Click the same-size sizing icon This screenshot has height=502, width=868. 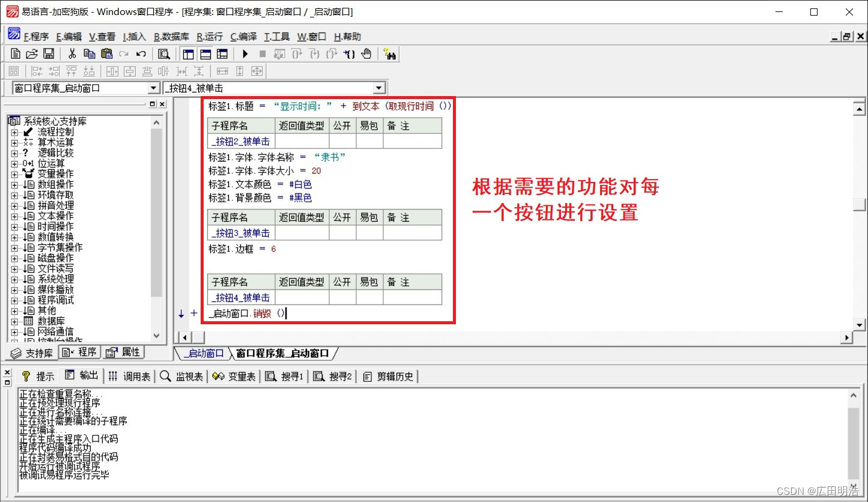[x=257, y=71]
